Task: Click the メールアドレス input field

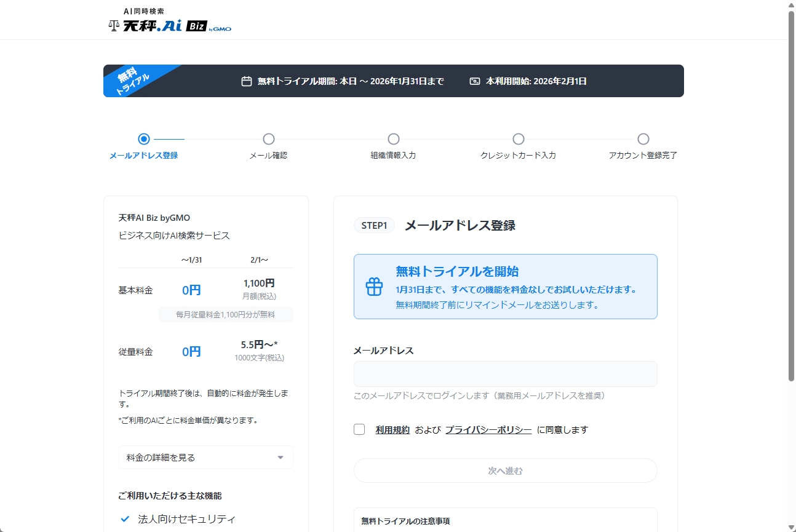Action: pyautogui.click(x=506, y=374)
